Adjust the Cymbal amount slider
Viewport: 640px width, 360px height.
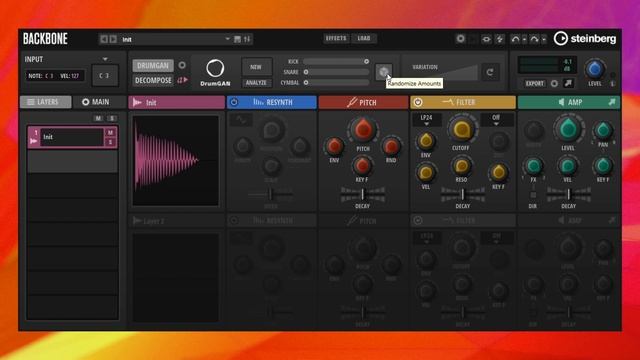336,82
